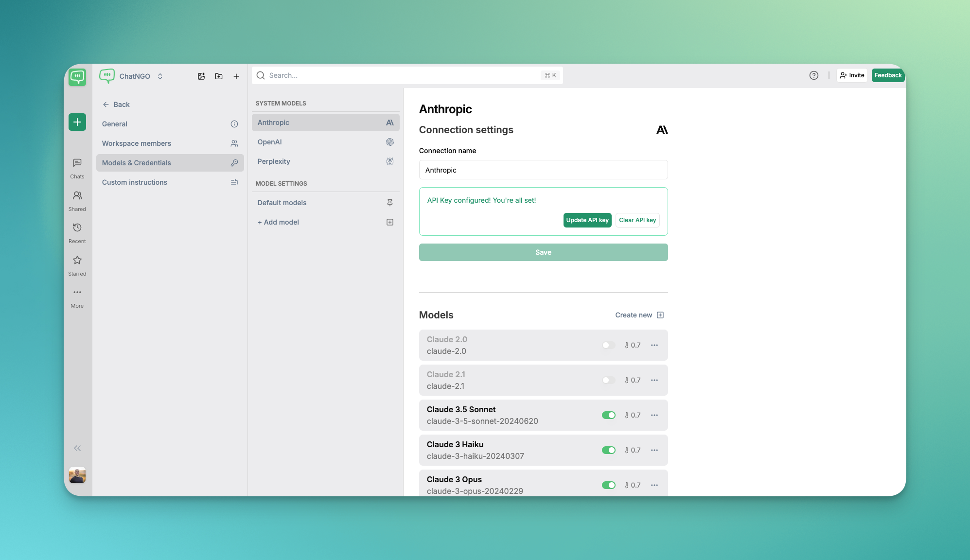Click the new image chat icon
This screenshot has height=560, width=970.
(x=201, y=76)
